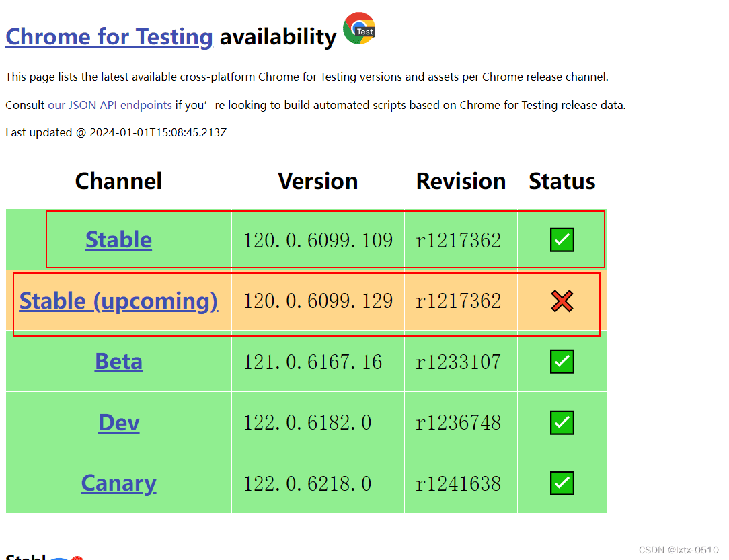Click revision r1241638 in the Canary row
The width and height of the screenshot is (729, 560).
459,484
